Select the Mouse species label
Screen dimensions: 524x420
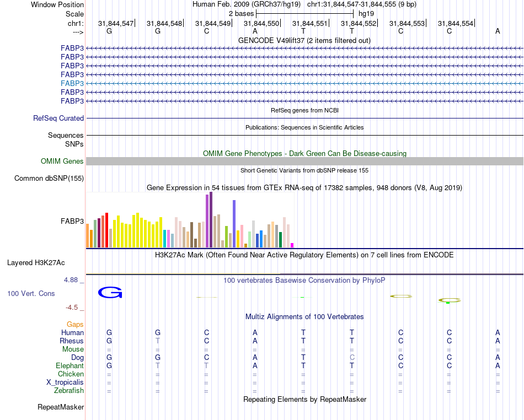pos(73,349)
